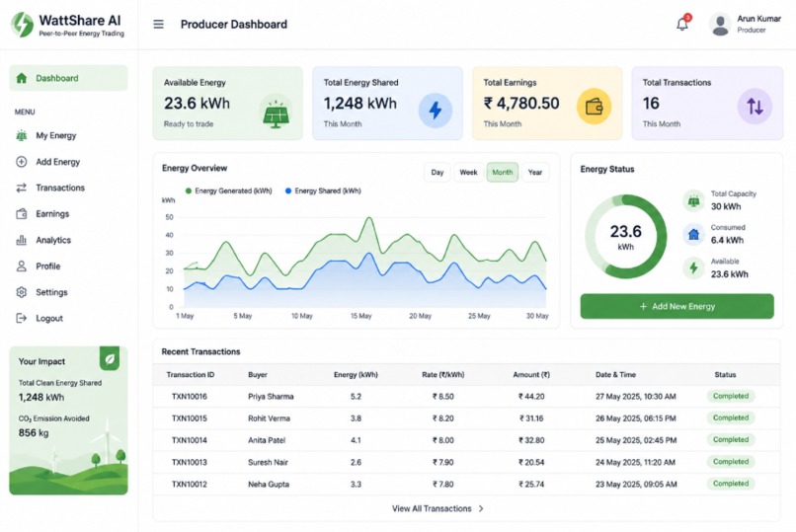Click transaction ID TXN10014
Viewport: 796px width, 532px height.
click(190, 440)
